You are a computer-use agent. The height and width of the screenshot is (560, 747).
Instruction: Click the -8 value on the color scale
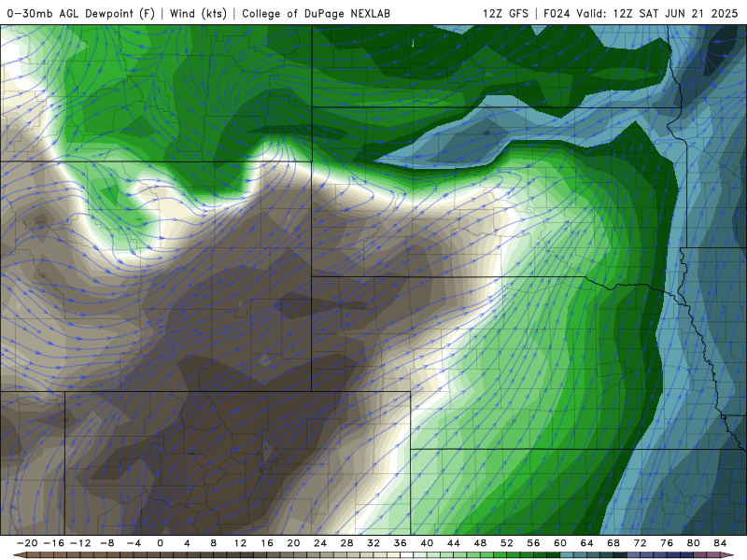[x=107, y=543]
